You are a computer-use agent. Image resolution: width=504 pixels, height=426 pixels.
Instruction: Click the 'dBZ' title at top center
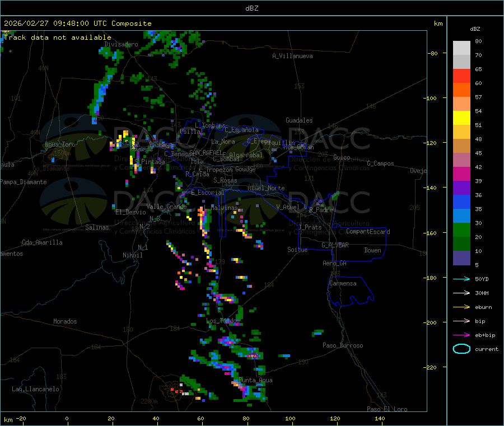[251, 8]
